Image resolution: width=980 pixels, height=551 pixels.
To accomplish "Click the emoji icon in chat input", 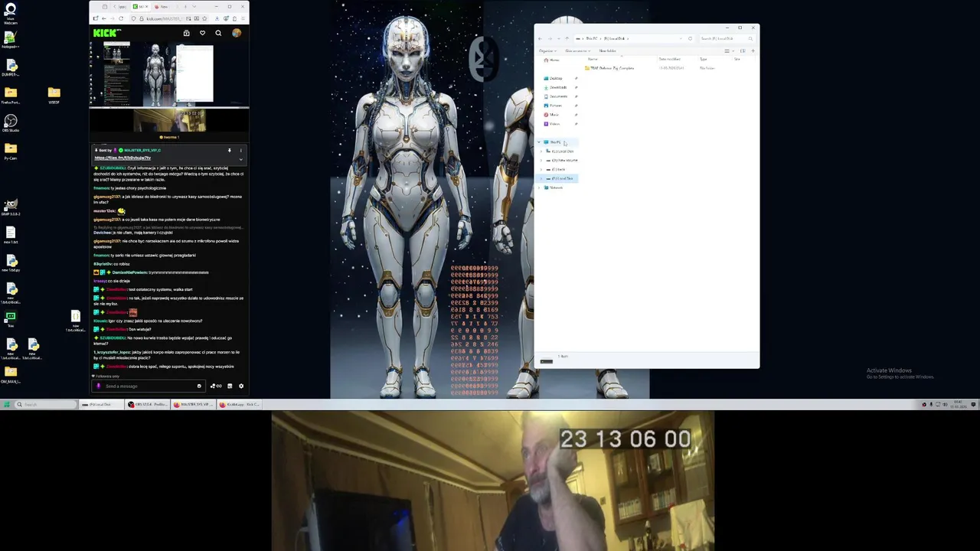I will (x=199, y=386).
